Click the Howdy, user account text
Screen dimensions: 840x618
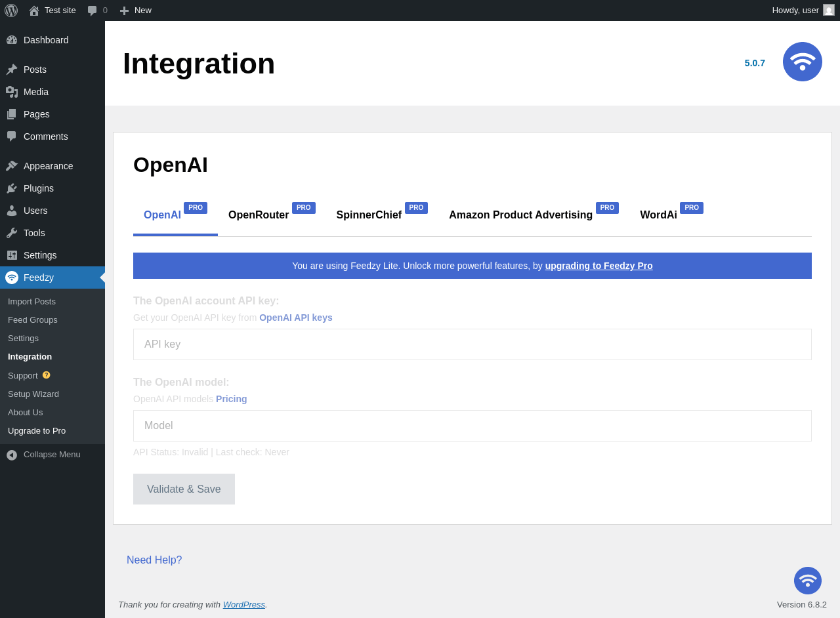[x=795, y=10]
